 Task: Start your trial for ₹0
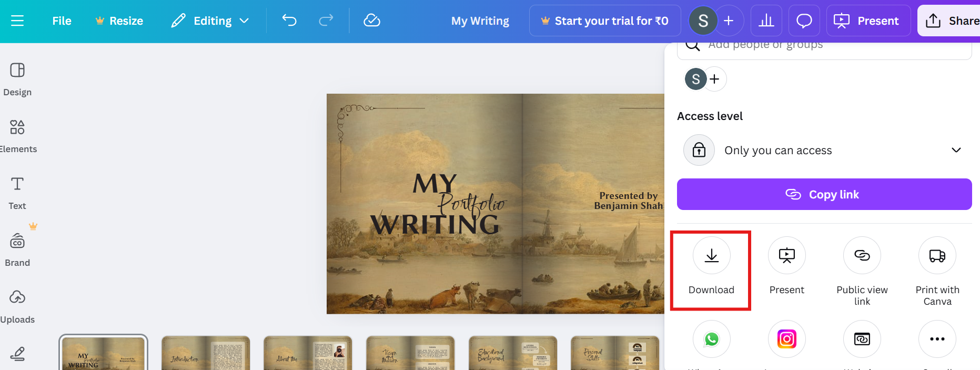[605, 21]
